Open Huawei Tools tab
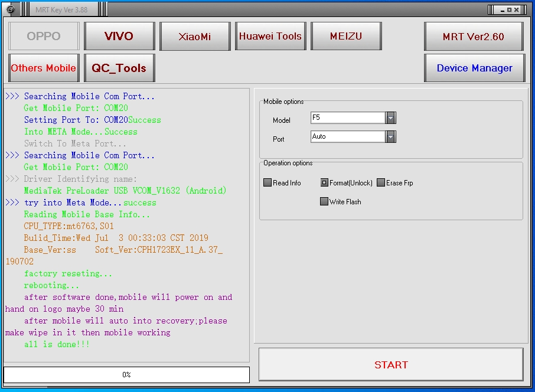This screenshot has height=392, width=535. pyautogui.click(x=270, y=36)
